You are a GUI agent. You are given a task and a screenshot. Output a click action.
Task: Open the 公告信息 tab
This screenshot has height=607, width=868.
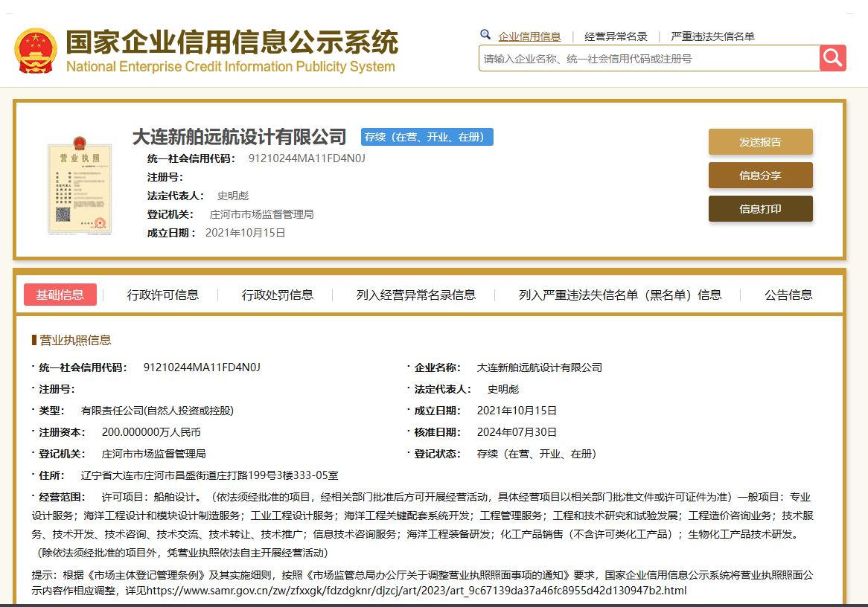pyautogui.click(x=788, y=295)
